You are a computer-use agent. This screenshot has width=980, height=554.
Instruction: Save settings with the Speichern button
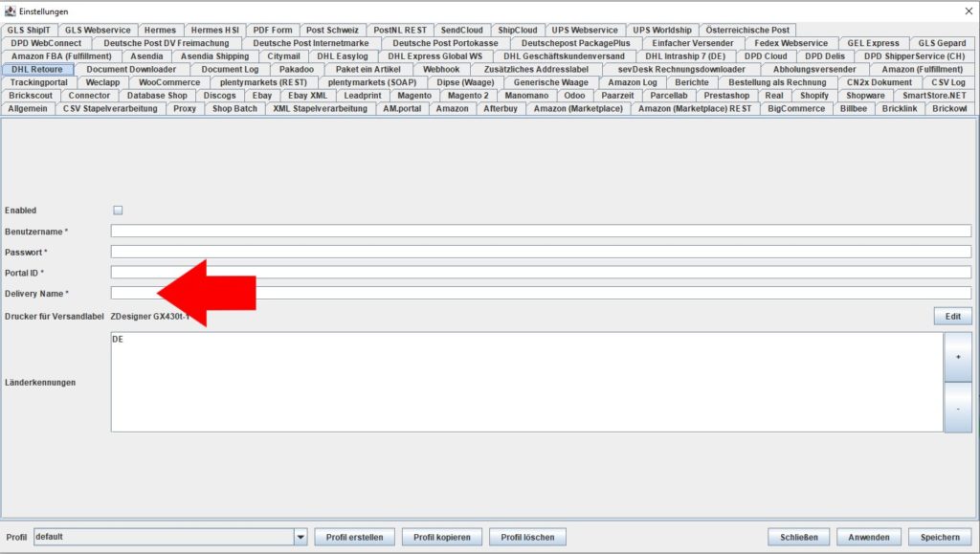[940, 537]
